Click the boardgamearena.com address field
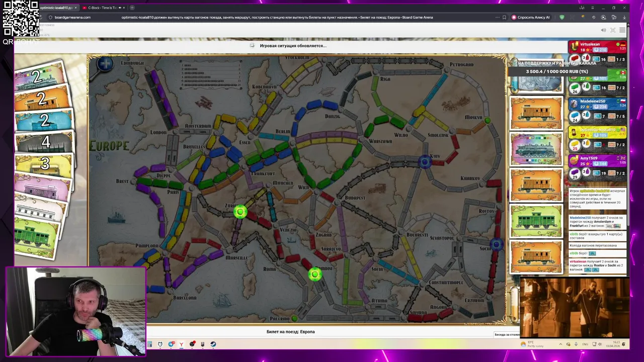This screenshot has width=644, height=362. 73,17
